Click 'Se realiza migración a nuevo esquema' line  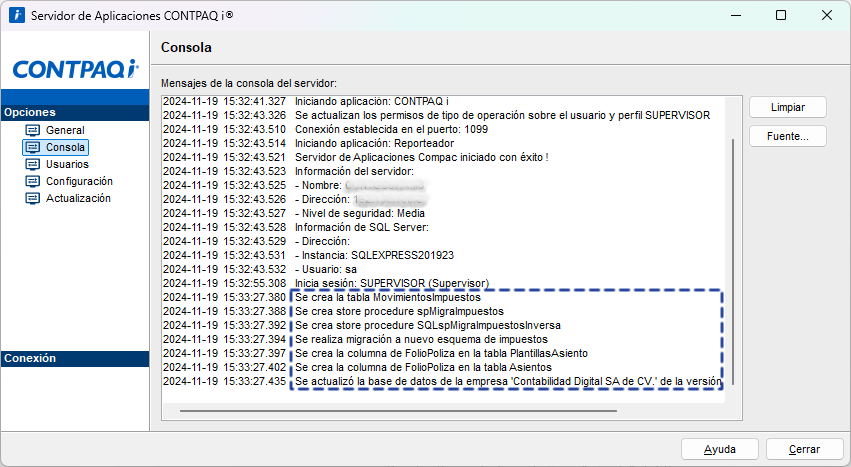[x=421, y=339]
